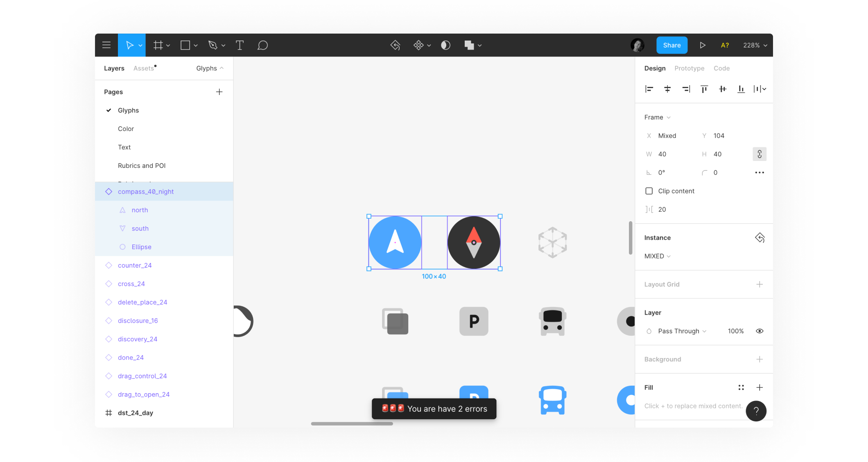The width and height of the screenshot is (868, 462).
Task: Toggle Clip content checkbox
Action: [x=649, y=191]
